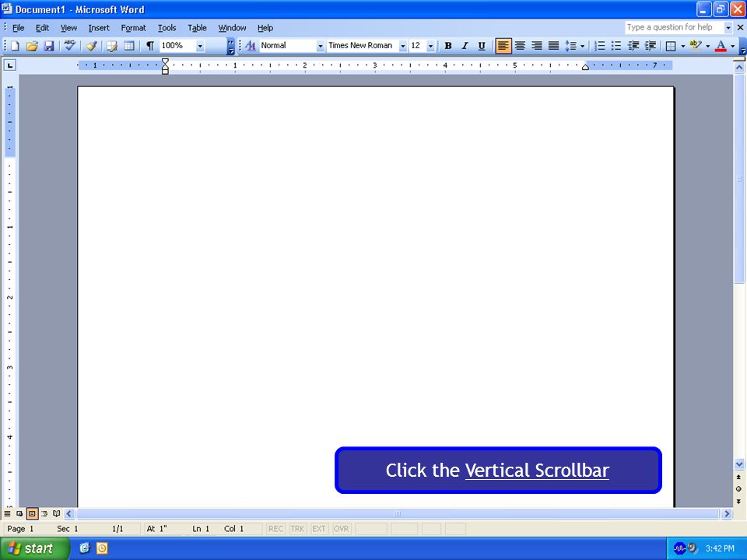The image size is (747, 560).
Task: Click the Windows start button
Action: [34, 548]
